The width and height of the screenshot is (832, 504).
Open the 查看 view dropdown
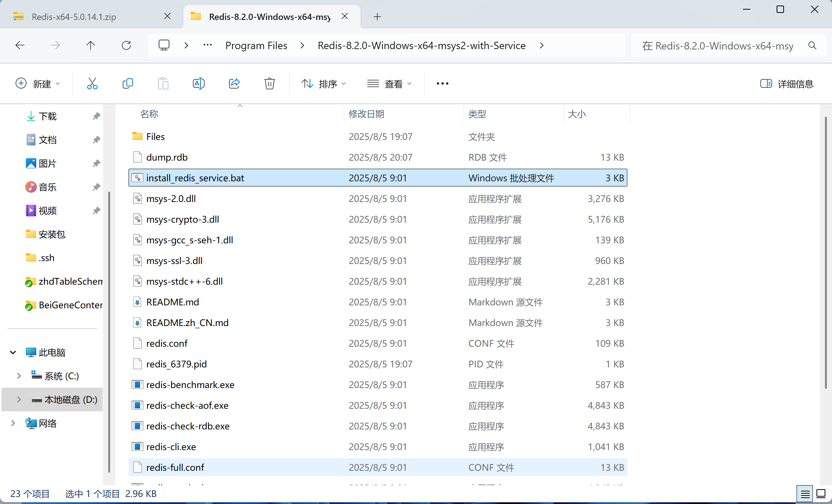point(389,84)
